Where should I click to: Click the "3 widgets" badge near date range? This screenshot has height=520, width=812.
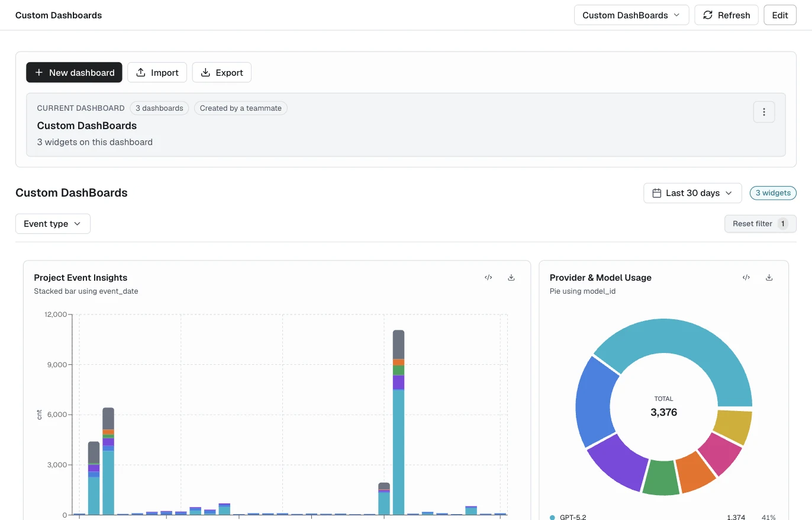pyautogui.click(x=773, y=193)
